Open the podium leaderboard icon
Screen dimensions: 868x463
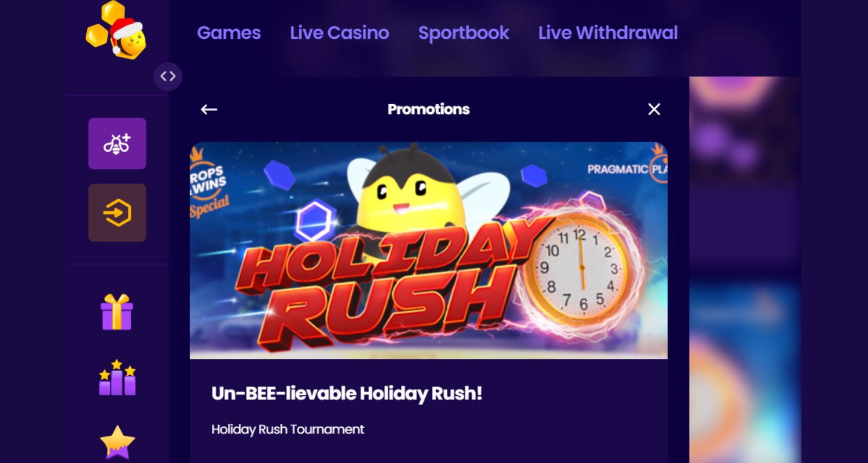117,378
